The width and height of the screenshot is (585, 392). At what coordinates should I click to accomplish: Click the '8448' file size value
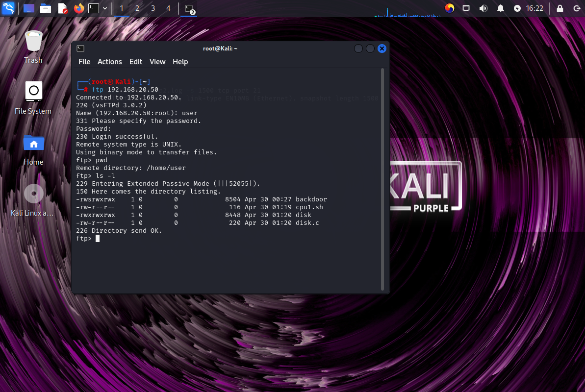pyautogui.click(x=233, y=215)
